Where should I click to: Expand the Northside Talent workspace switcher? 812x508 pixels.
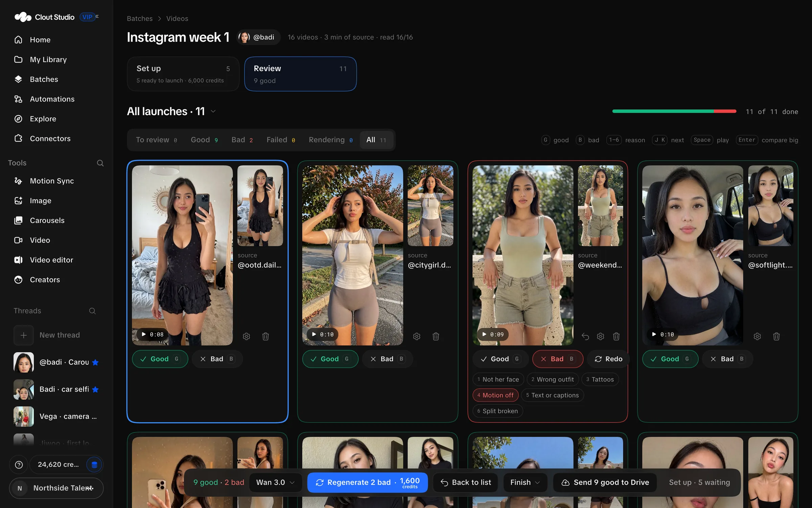[x=56, y=488]
